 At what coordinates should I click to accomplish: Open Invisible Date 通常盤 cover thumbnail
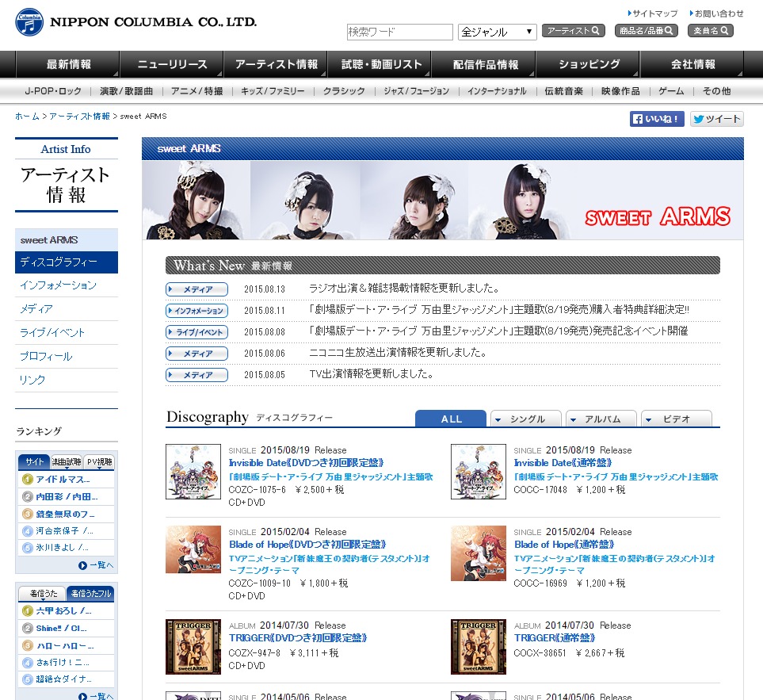(x=479, y=472)
